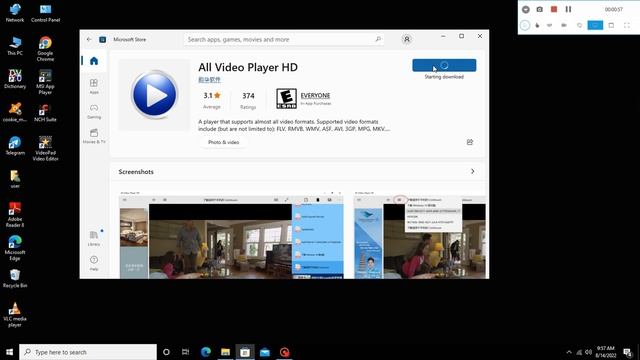The height and width of the screenshot is (360, 640).
Task: Stop recording with the red square
Action: pos(554,9)
